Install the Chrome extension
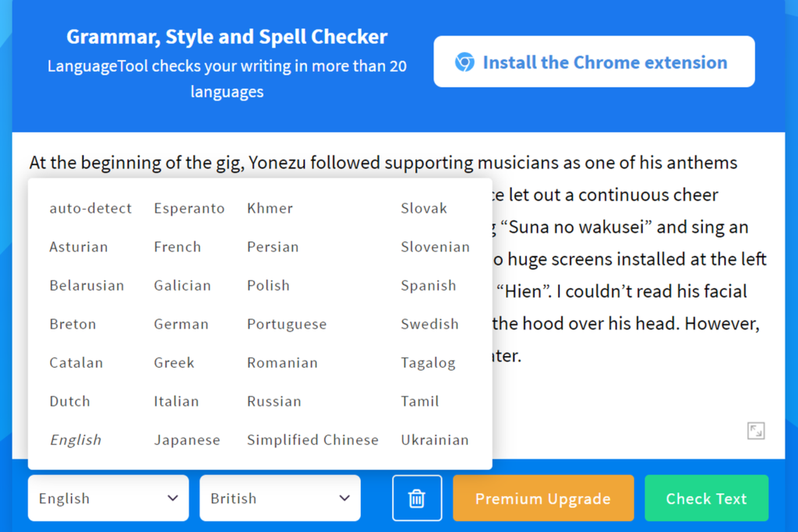This screenshot has height=532, width=798. point(594,62)
